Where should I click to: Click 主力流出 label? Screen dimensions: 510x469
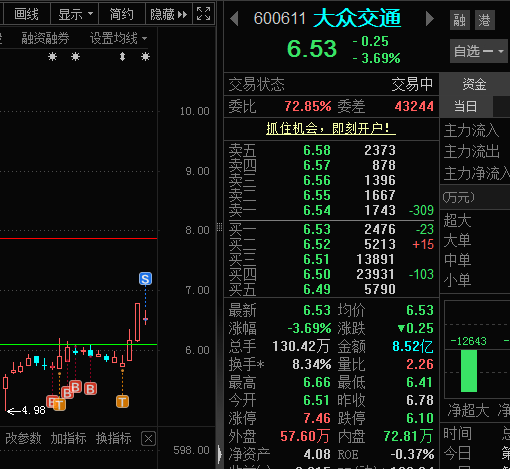pos(472,152)
